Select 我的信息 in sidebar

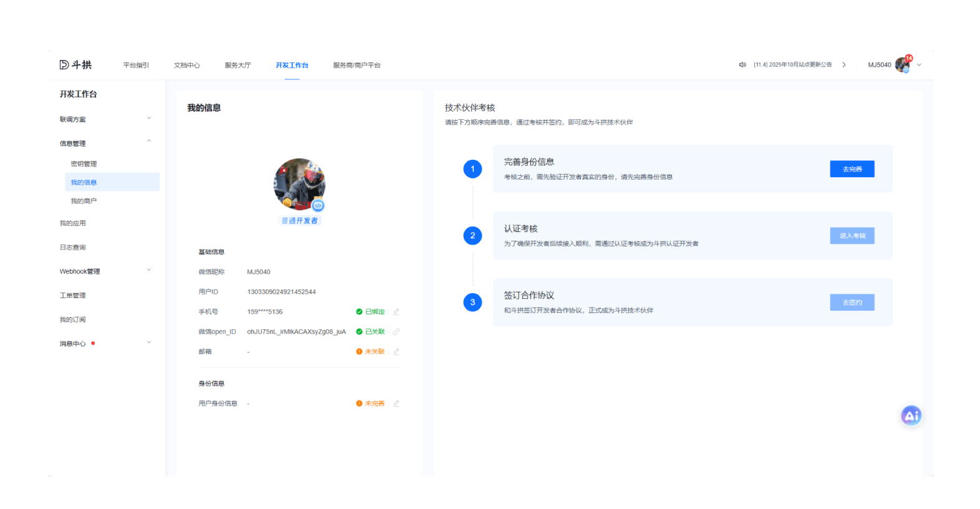pos(112,182)
